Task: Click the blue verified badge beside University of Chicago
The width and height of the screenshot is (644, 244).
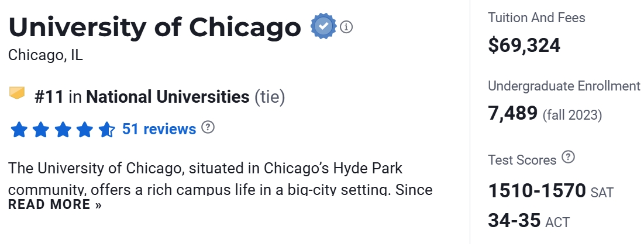Action: point(323,26)
